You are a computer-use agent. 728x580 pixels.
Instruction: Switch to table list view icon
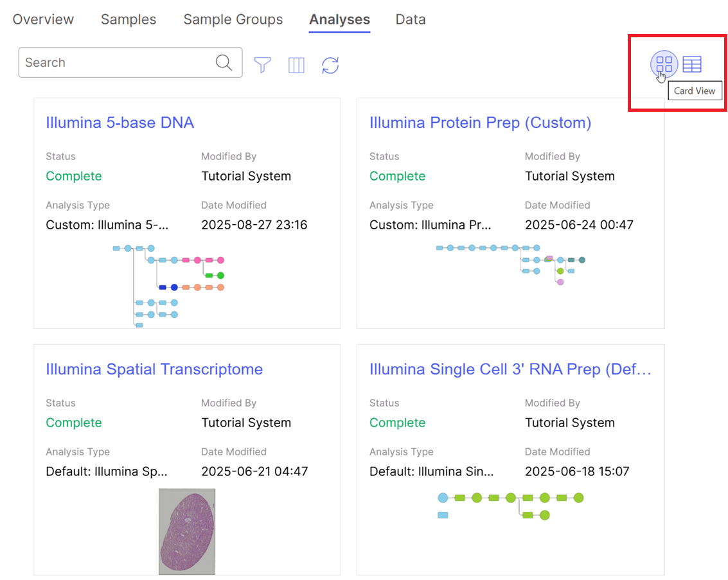click(692, 64)
